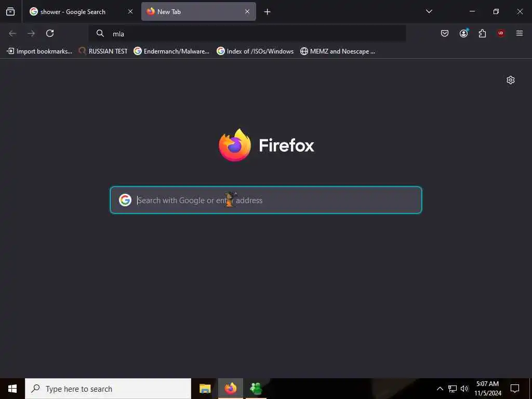Open the MEMZ and Noescape ... bookmark

tap(338, 51)
